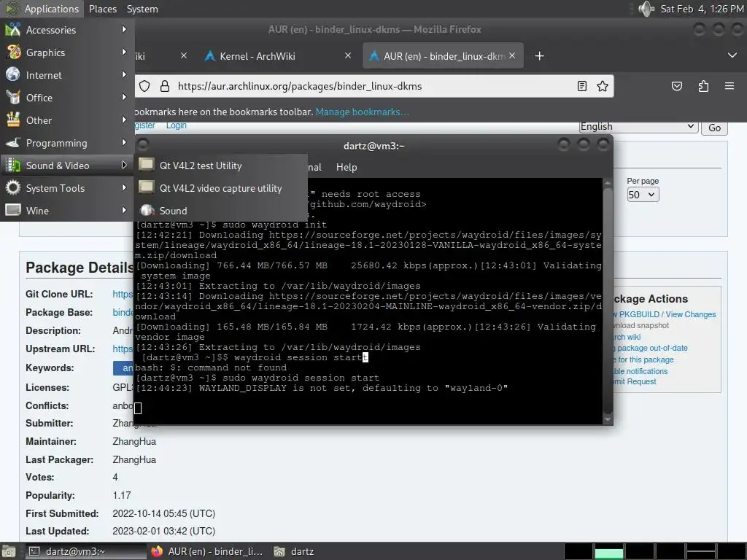
Task: Open the Places menu in top panel
Action: click(102, 9)
